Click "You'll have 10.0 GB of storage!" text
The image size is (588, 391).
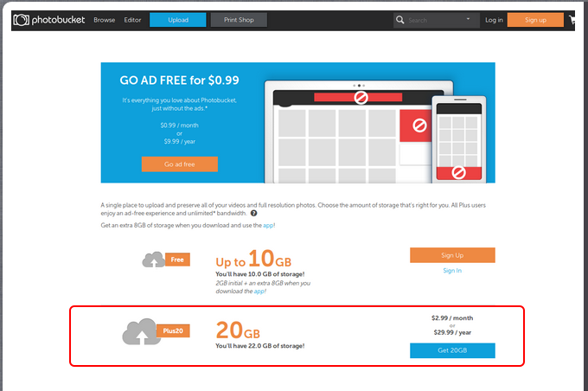point(260,274)
